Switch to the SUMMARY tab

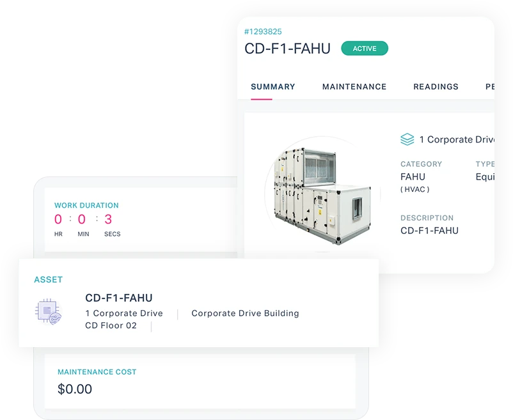(272, 87)
